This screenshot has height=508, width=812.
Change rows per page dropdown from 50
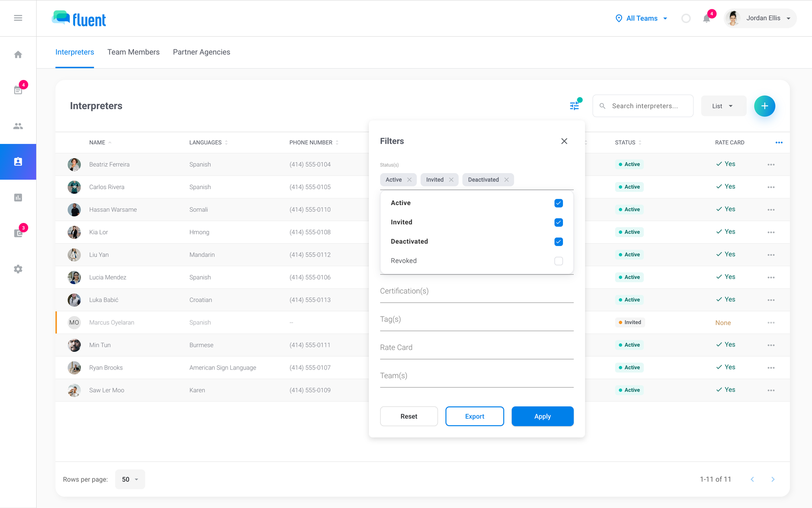point(130,479)
